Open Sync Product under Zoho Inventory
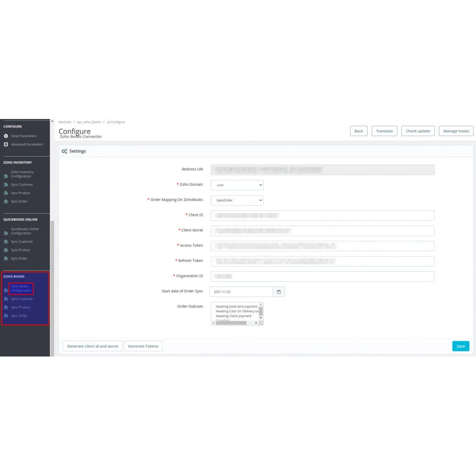Viewport: 476px width, 476px height. [x=20, y=193]
